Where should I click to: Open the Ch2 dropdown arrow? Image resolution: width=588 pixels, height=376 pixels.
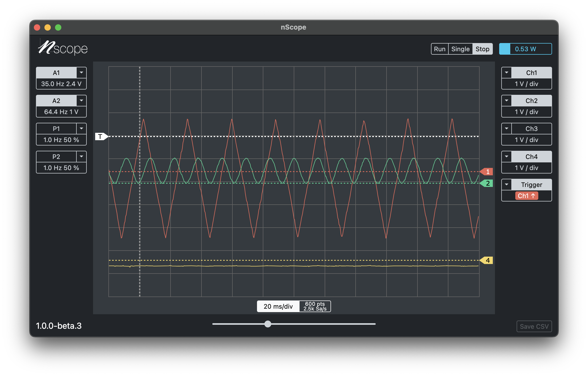[x=507, y=101]
